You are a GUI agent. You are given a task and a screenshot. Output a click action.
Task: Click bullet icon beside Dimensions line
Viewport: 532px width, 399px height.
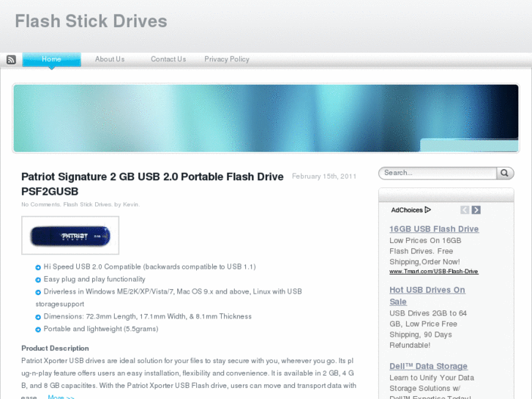(38, 317)
